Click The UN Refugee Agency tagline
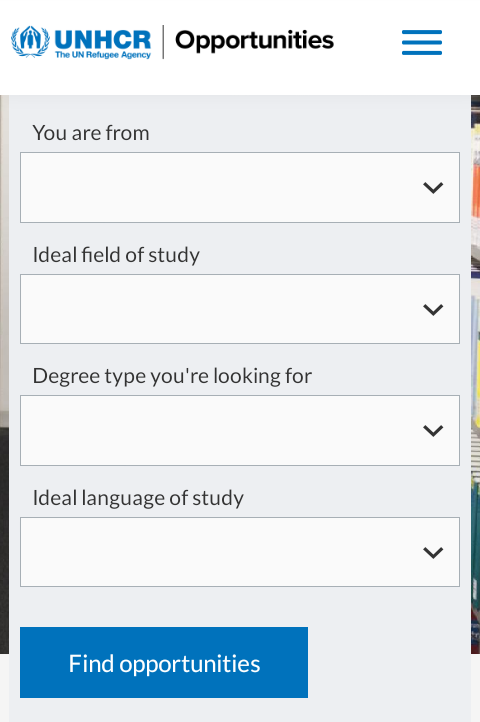Image resolution: width=480 pixels, height=722 pixels. 103,55
